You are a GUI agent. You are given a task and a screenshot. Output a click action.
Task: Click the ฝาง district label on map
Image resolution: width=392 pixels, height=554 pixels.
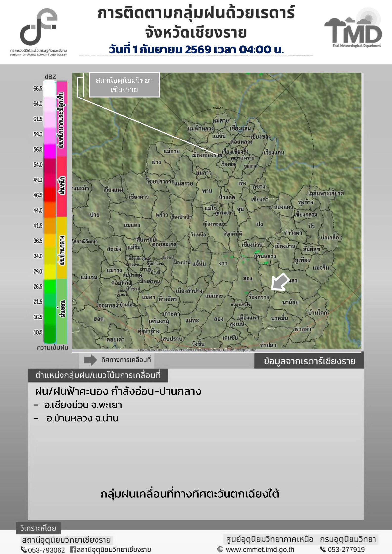coord(157,162)
